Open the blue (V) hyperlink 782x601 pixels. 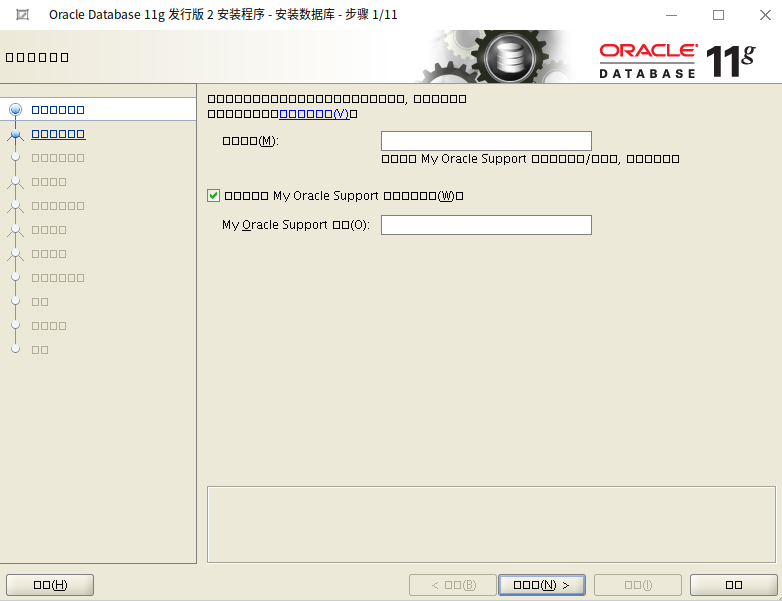[x=314, y=114]
